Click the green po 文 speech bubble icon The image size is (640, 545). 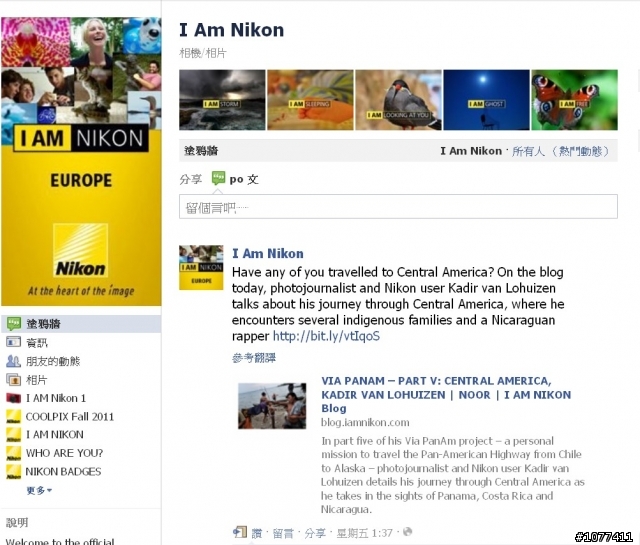coord(218,178)
